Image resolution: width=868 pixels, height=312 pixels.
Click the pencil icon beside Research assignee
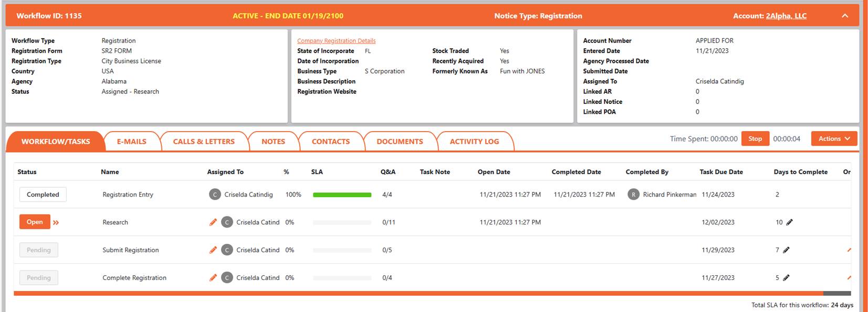pyautogui.click(x=213, y=222)
